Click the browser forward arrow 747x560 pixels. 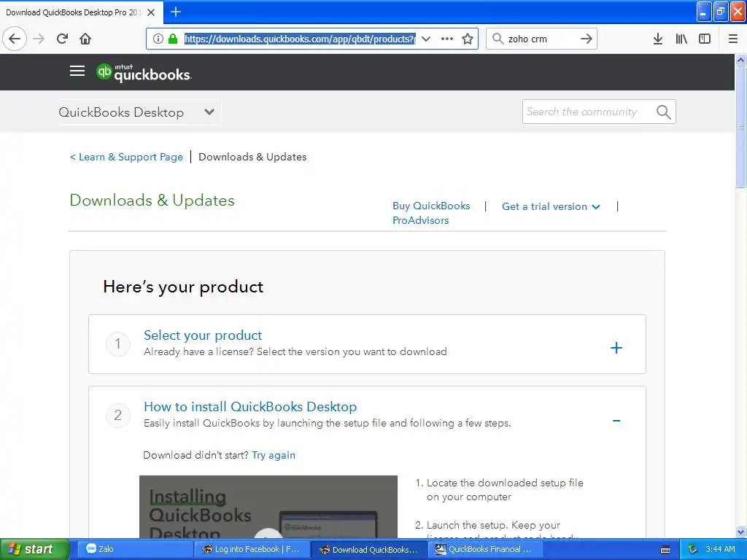pyautogui.click(x=39, y=39)
